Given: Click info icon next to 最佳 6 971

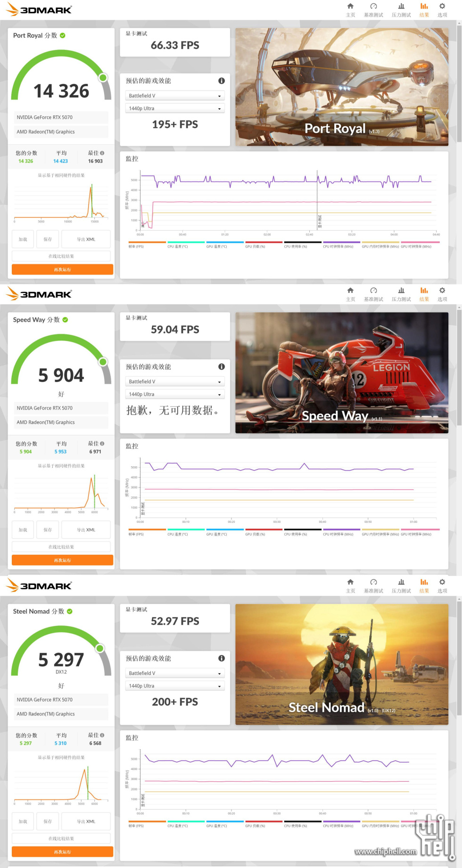Looking at the screenshot, I should click(x=102, y=444).
